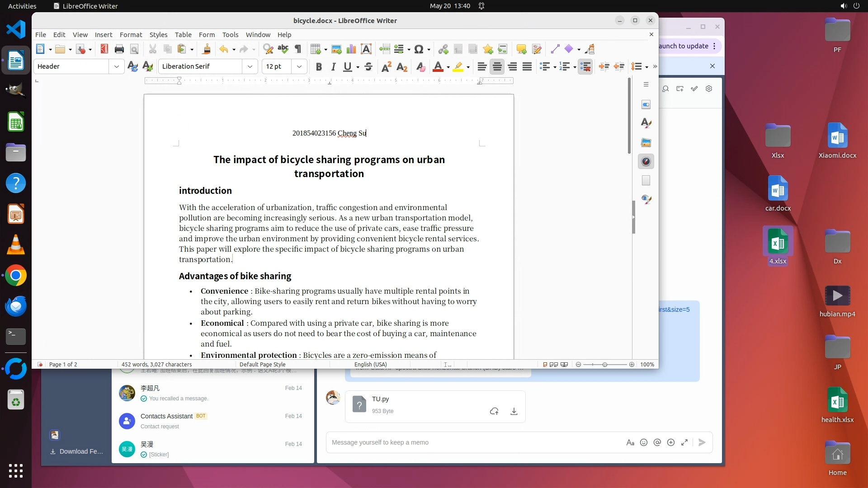Open the Gallery sidebar panel
The width and height of the screenshot is (868, 488).
(646, 142)
